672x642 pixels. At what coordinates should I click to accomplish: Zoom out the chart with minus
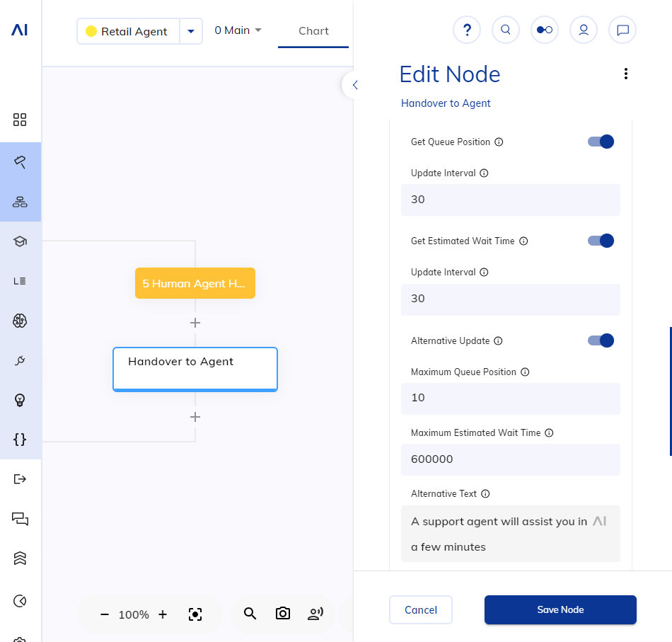click(105, 614)
